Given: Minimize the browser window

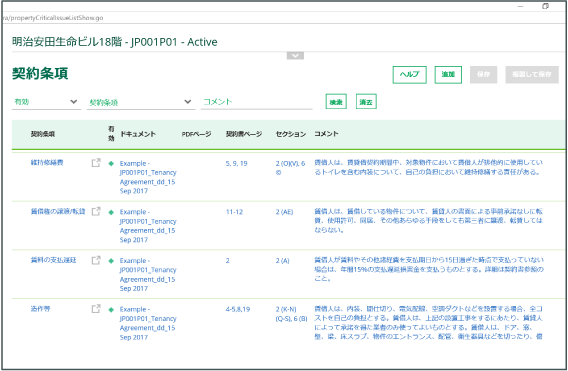Looking at the screenshot, I should (521, 6).
